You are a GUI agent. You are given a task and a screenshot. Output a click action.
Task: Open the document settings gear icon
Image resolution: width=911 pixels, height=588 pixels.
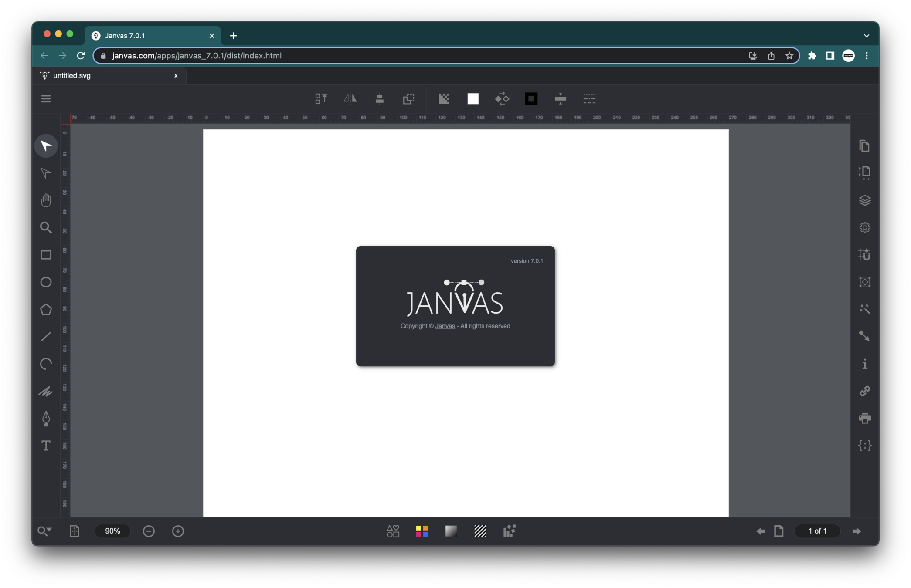click(x=865, y=228)
